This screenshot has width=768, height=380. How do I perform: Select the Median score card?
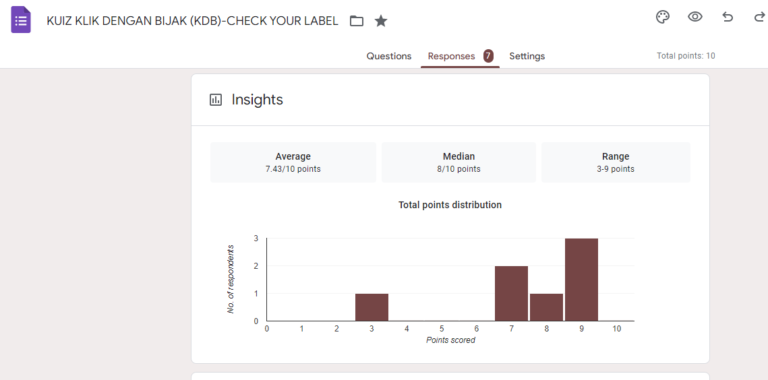(459, 163)
